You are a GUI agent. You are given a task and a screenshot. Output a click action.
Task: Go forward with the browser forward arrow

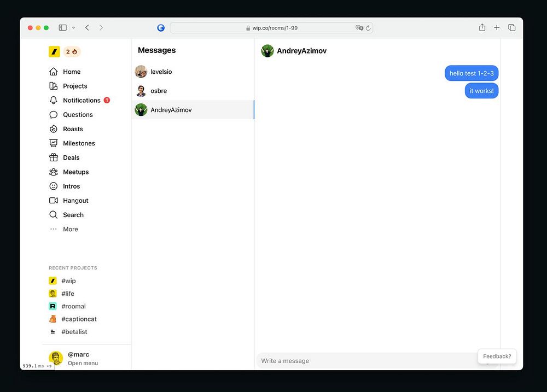[101, 27]
